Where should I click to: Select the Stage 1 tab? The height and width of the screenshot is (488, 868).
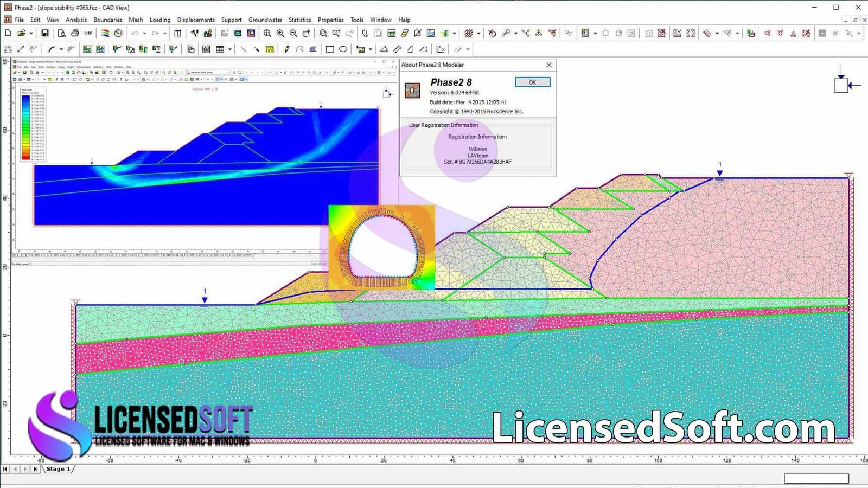pyautogui.click(x=58, y=469)
